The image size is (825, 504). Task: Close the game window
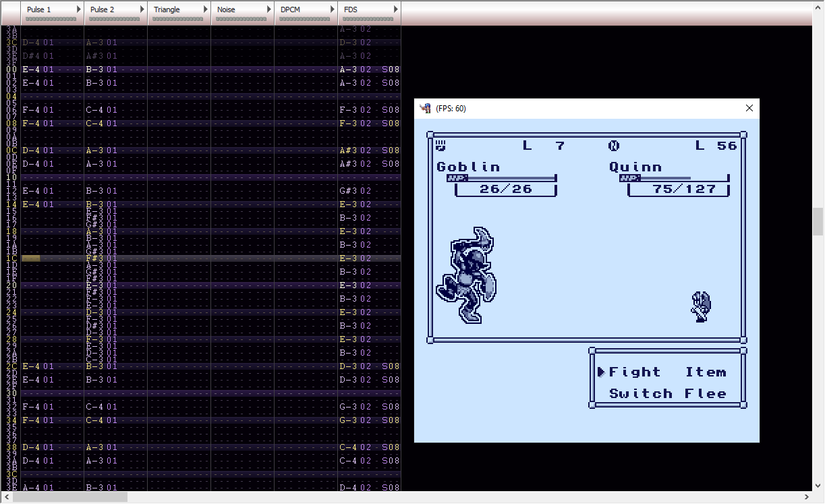point(749,108)
